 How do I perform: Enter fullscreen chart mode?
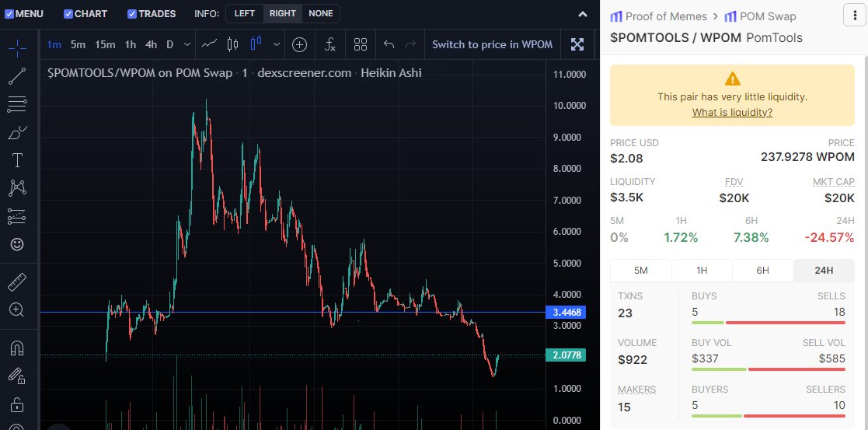point(577,45)
